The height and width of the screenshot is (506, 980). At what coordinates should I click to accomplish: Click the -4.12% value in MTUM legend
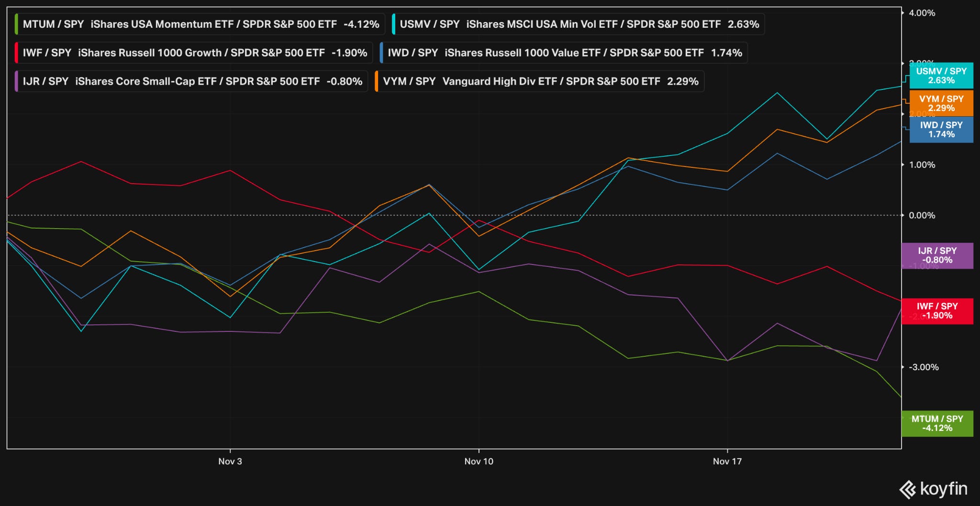pyautogui.click(x=361, y=24)
